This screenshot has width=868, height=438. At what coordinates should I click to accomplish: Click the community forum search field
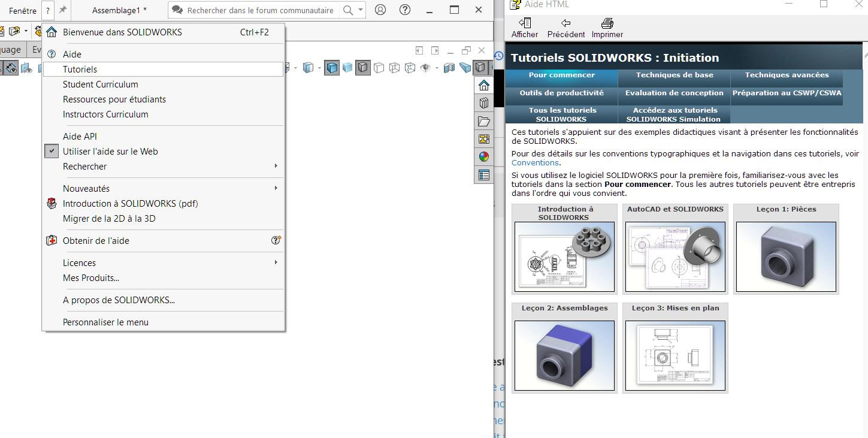261,10
